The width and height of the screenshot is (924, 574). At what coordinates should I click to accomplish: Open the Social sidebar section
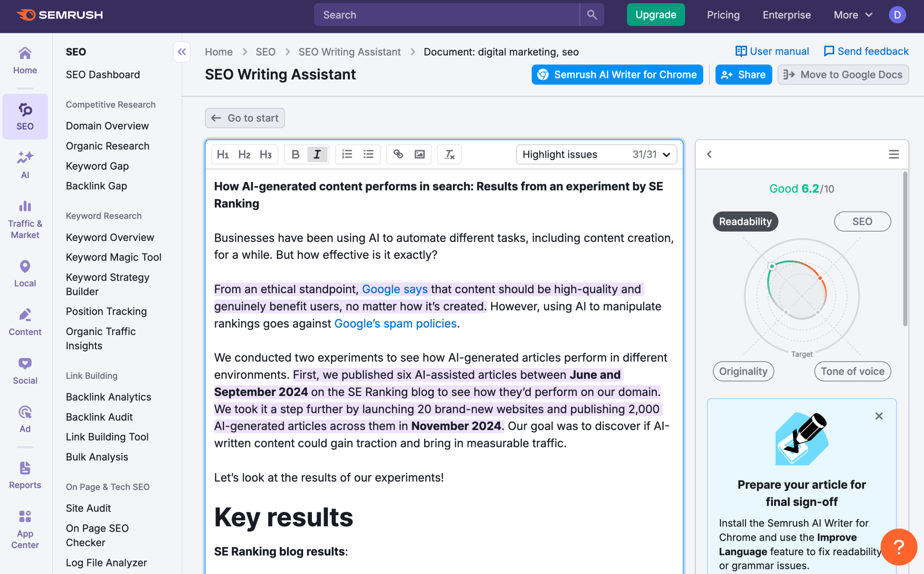[25, 370]
